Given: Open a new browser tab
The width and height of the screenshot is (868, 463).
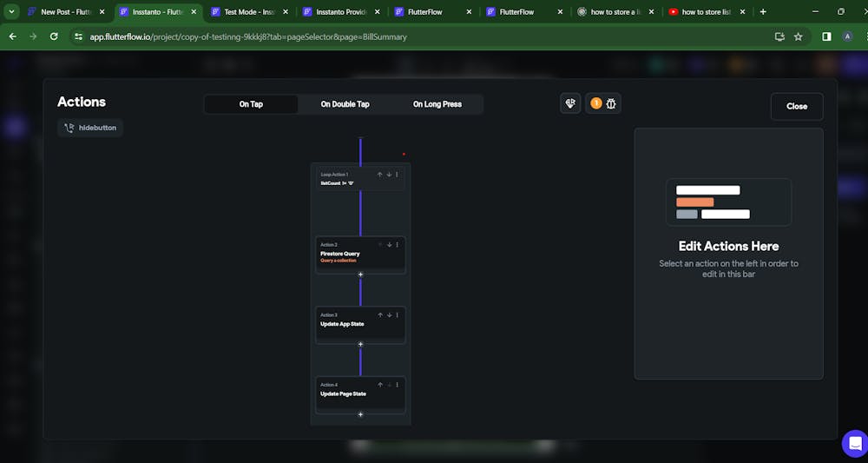Looking at the screenshot, I should point(763,11).
